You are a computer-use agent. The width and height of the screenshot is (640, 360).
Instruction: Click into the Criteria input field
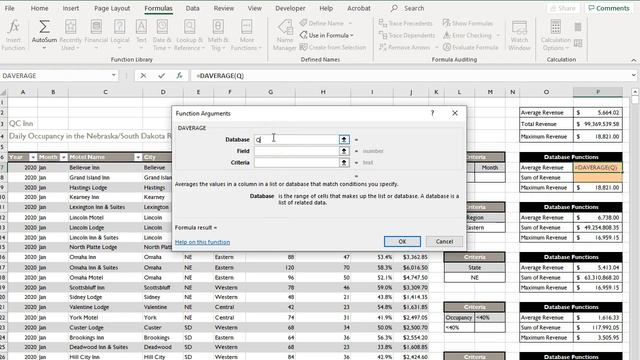(296, 162)
